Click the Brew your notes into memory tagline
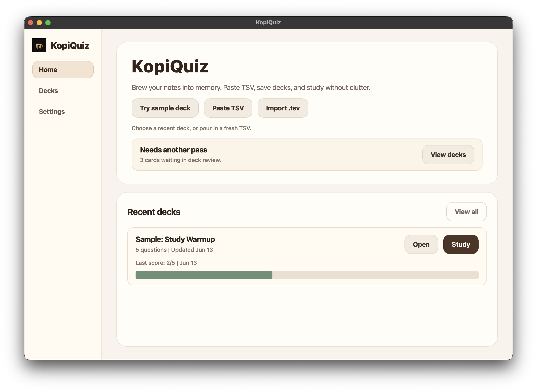537x392 pixels. click(x=251, y=88)
